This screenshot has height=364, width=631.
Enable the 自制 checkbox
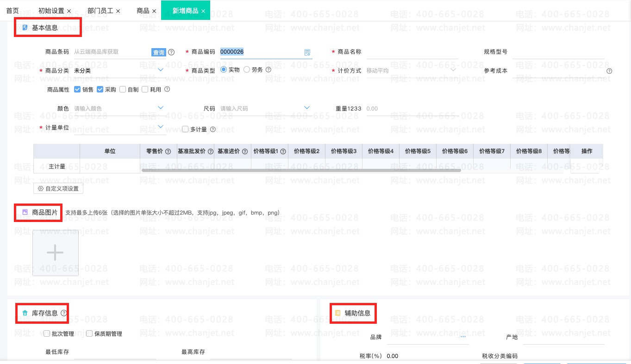click(123, 89)
